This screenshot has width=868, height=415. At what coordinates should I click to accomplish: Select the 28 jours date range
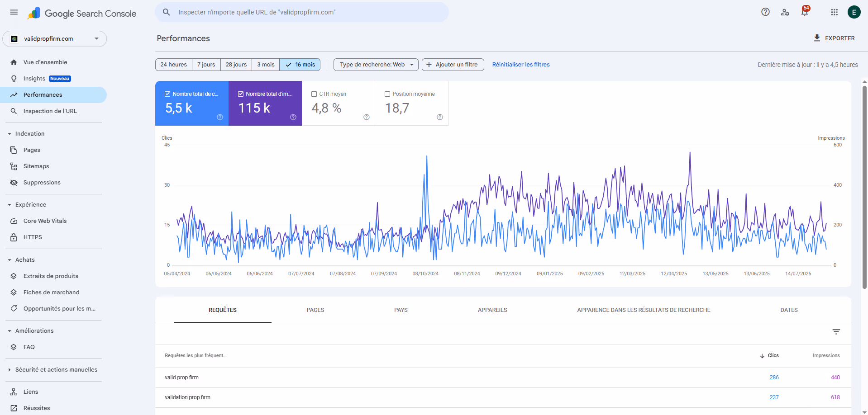pyautogui.click(x=236, y=65)
